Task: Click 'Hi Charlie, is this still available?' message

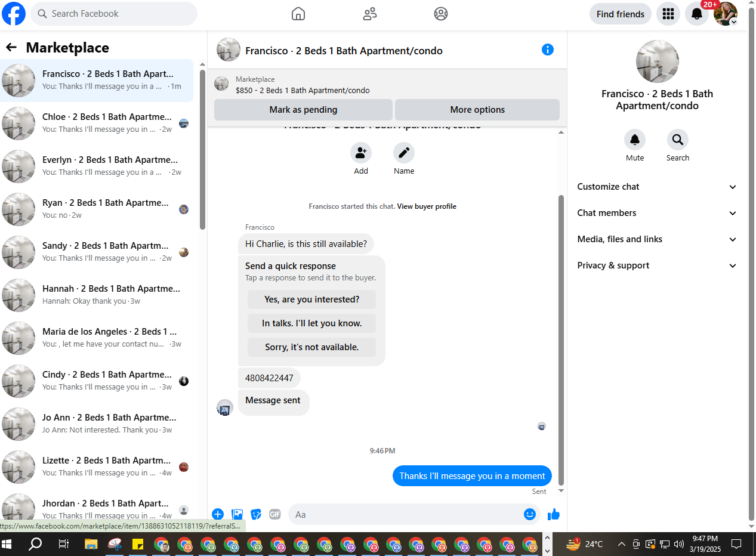Action: [x=306, y=243]
